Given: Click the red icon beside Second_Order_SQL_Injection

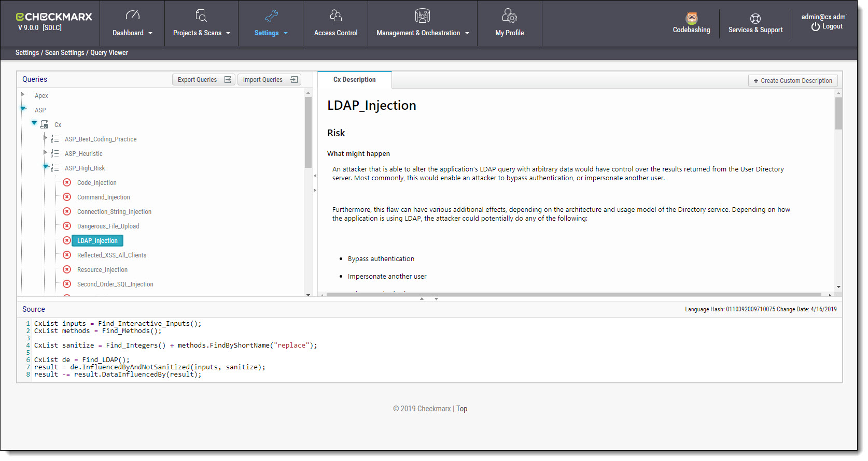Looking at the screenshot, I should click(67, 284).
